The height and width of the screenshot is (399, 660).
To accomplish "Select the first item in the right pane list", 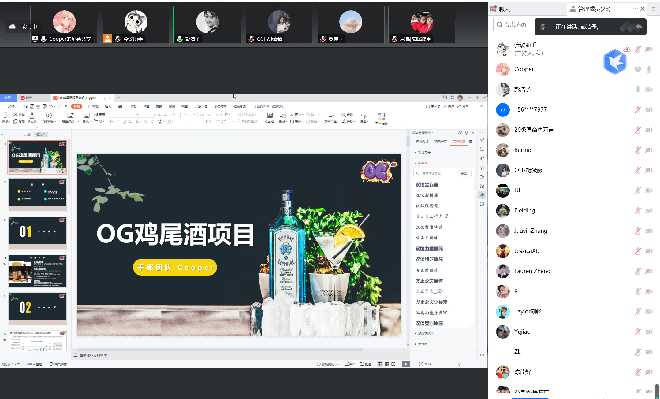I will click(x=427, y=185).
